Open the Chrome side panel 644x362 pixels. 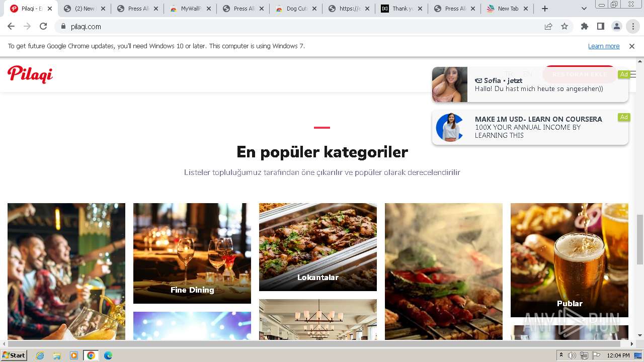pos(601,27)
